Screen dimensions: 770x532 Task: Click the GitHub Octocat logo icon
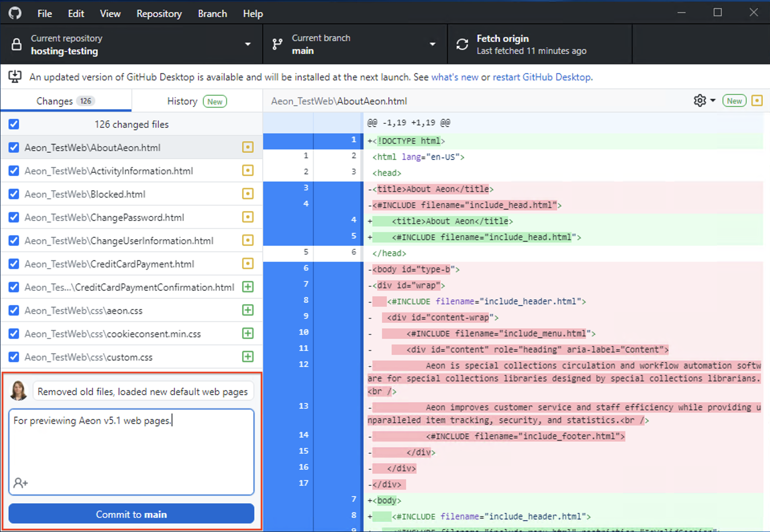coord(14,12)
